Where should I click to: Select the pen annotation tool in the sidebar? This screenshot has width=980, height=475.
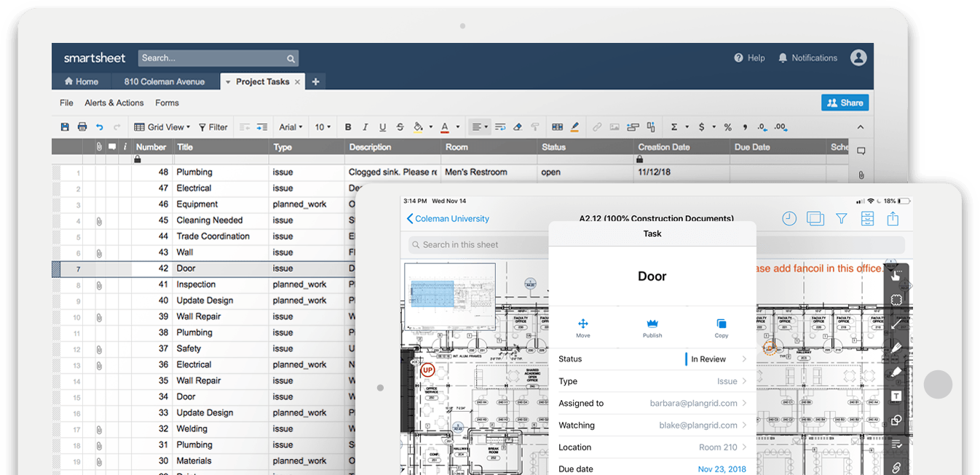(x=896, y=348)
